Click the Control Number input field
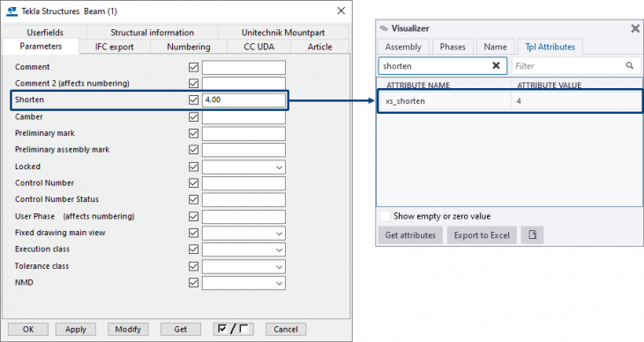Image resolution: width=644 pixels, height=342 pixels. pyautogui.click(x=243, y=183)
